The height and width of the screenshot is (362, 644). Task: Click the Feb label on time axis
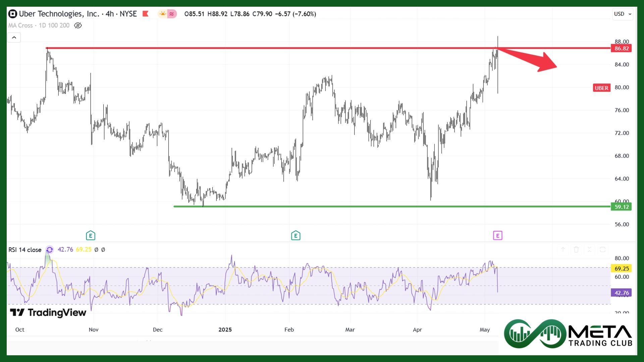tap(289, 329)
